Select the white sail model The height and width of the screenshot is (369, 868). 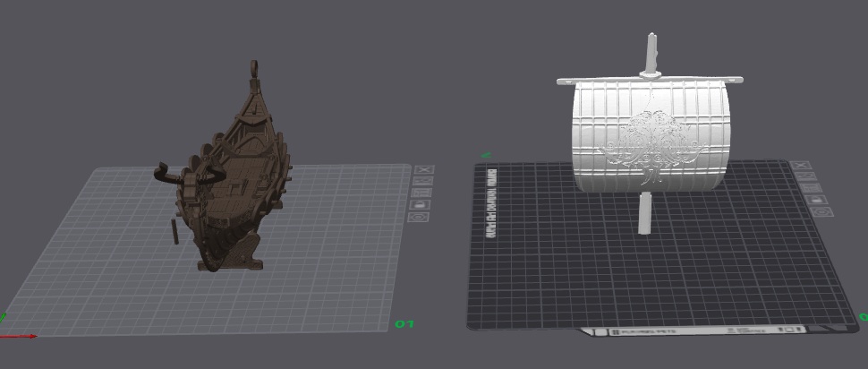650,136
